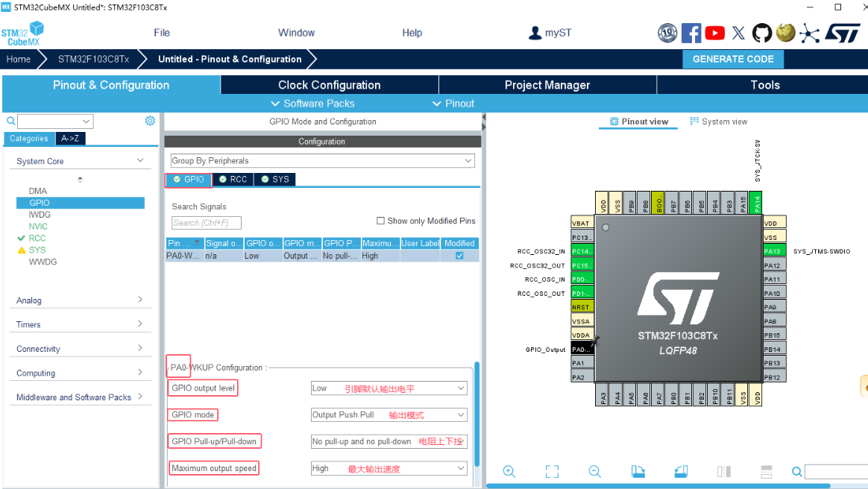Open the Pinout dropdown menu
868x489 pixels.
453,104
